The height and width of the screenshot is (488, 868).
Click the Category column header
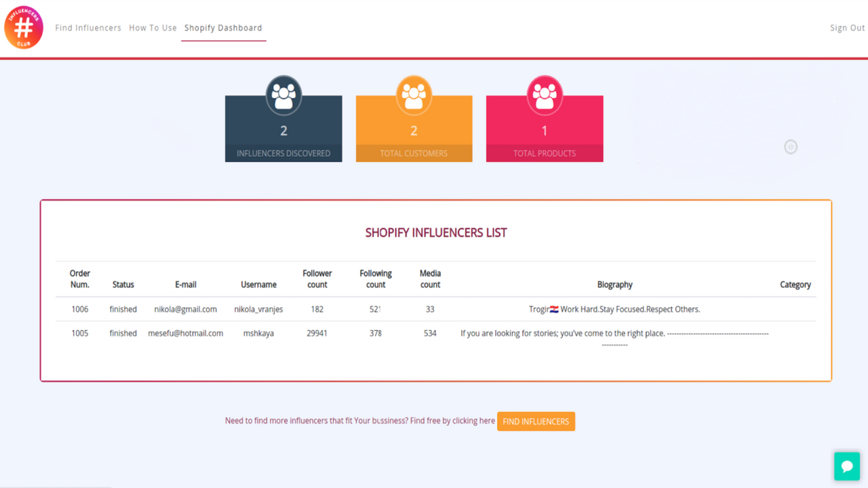795,285
